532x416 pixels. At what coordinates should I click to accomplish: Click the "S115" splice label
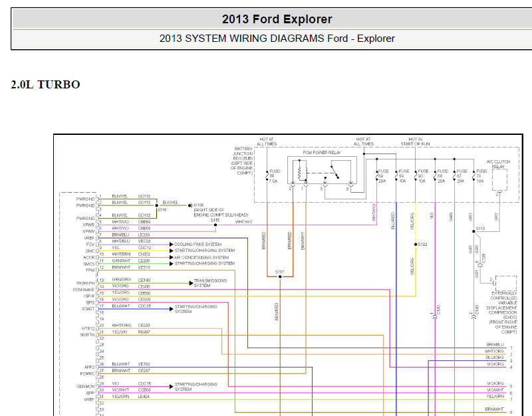[215, 221]
